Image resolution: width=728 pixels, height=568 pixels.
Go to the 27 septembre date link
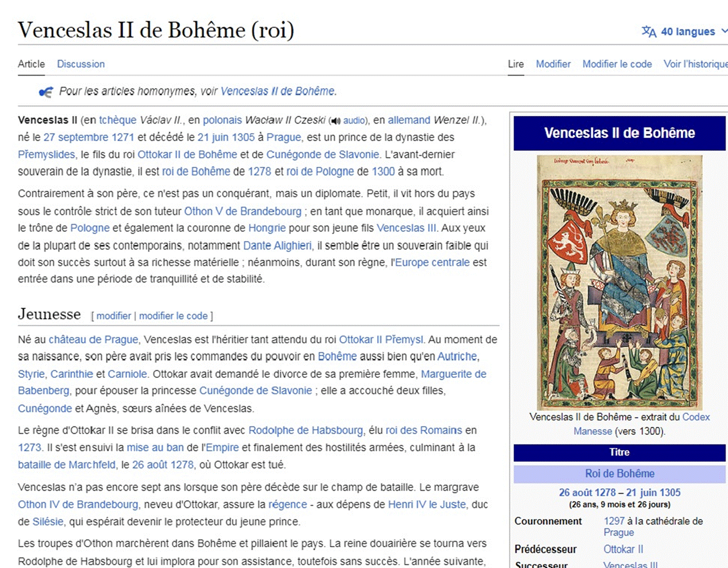pos(76,137)
